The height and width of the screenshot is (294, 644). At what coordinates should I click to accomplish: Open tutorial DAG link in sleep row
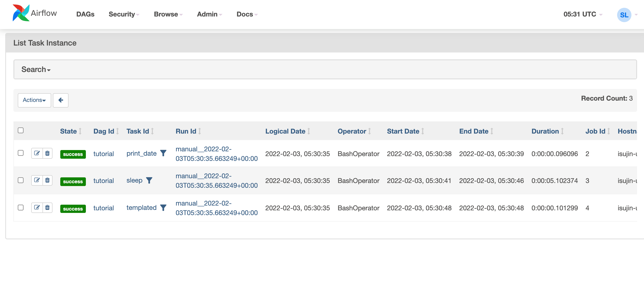click(x=103, y=181)
